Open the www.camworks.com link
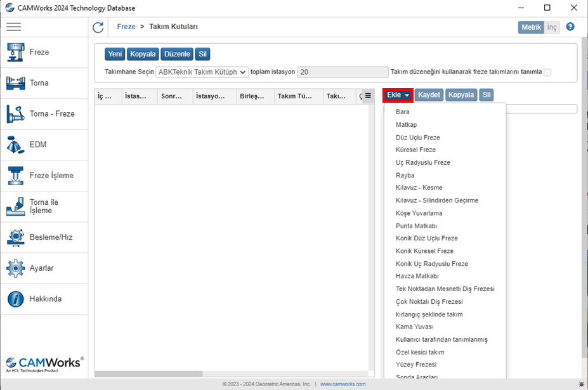Screen dimensions: 588x390 click(x=343, y=384)
